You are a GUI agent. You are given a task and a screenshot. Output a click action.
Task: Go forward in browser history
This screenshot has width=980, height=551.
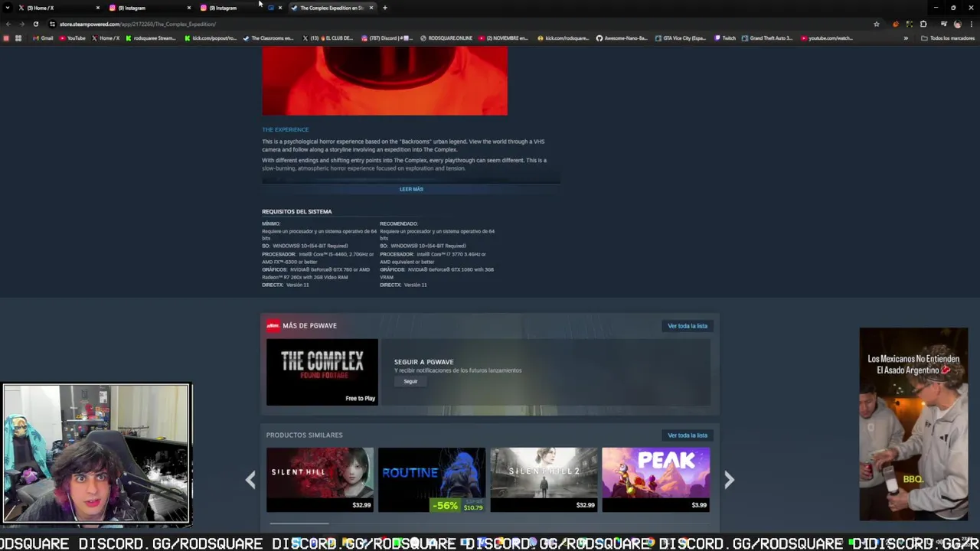[x=21, y=24]
